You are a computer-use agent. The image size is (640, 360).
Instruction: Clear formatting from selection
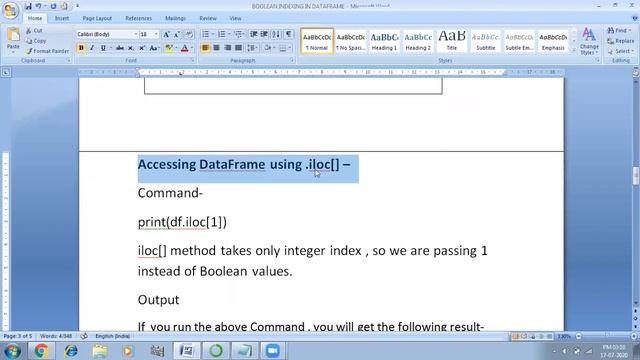coord(189,35)
